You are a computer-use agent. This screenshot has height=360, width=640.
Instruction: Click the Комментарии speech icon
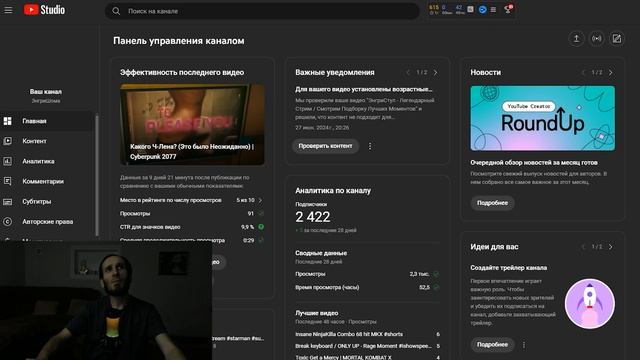[x=7, y=181]
